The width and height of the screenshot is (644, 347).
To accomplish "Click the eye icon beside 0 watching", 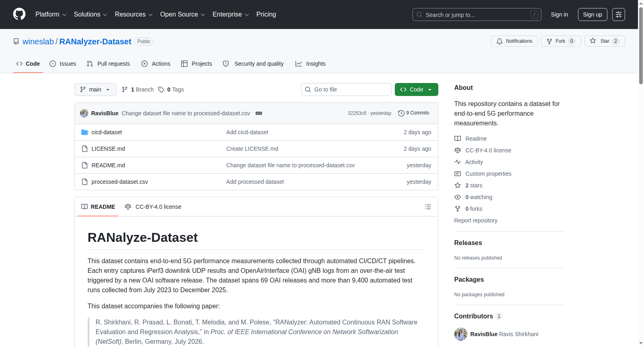I will coord(458,197).
